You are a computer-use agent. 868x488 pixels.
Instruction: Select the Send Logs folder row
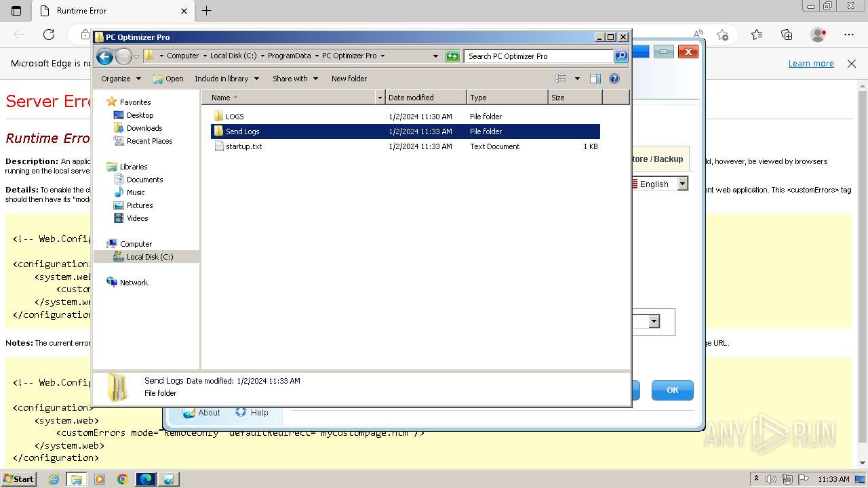pyautogui.click(x=406, y=131)
